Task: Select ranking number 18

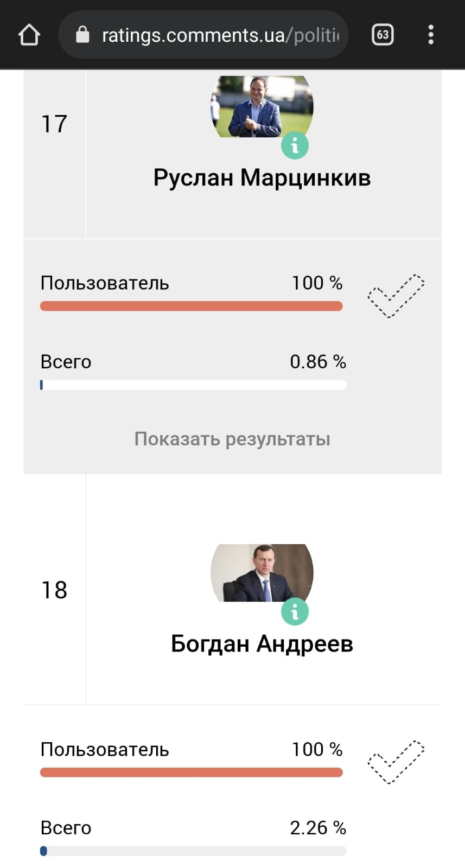Action: click(54, 590)
